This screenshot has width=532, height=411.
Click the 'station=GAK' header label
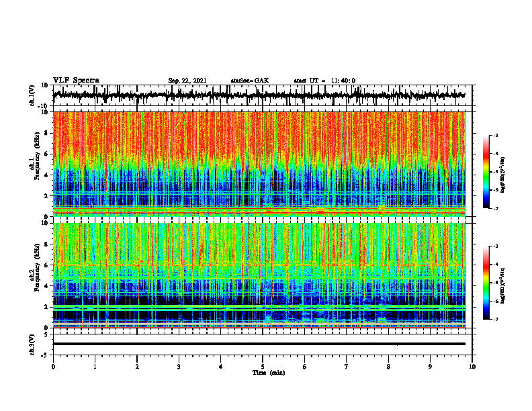(250, 81)
